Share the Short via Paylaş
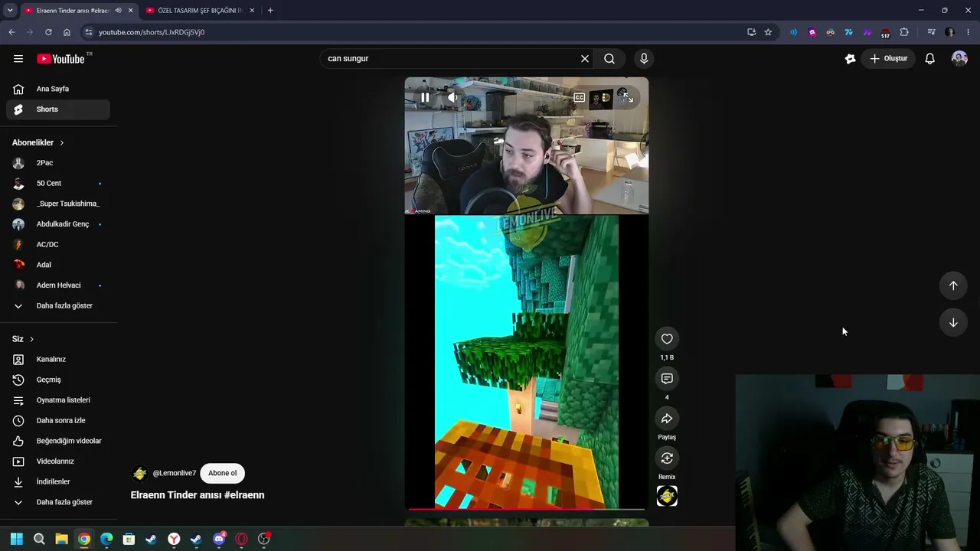This screenshot has width=980, height=551. click(667, 419)
